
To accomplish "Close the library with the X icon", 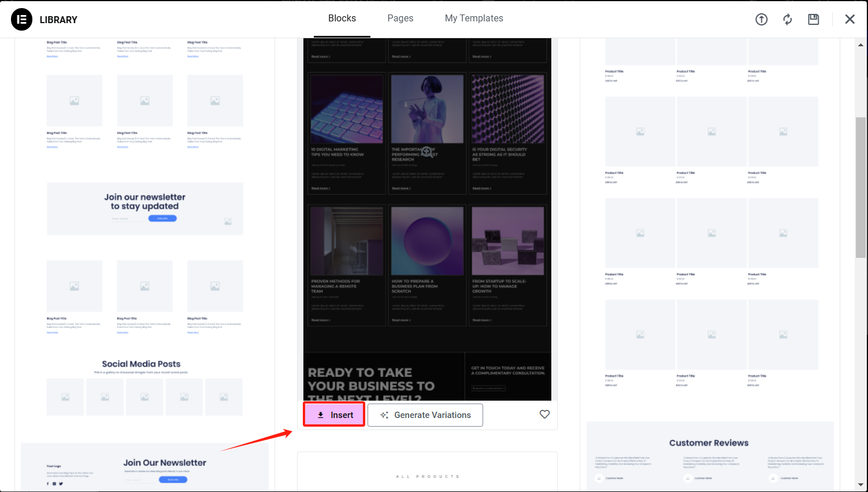I will [850, 19].
